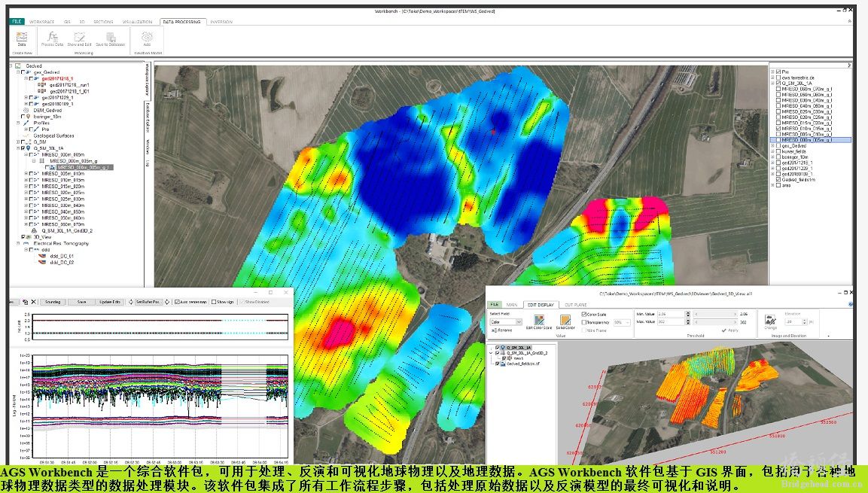Click Max. Value input field

tap(671, 321)
